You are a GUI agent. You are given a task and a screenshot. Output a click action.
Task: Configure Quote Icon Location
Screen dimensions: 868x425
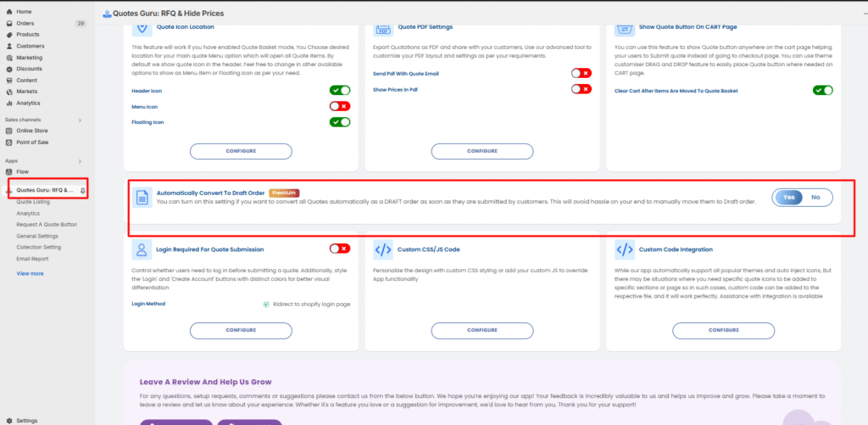[x=241, y=151]
